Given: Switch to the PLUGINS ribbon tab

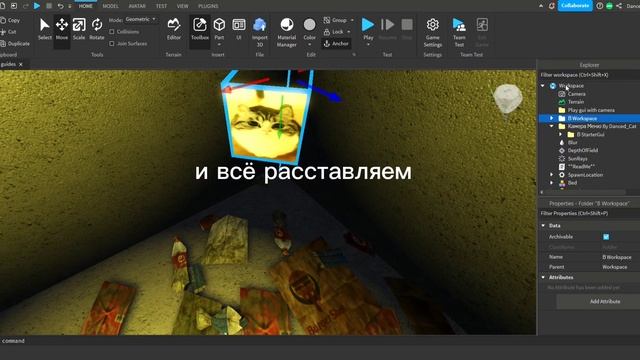Looking at the screenshot, I should [x=208, y=6].
